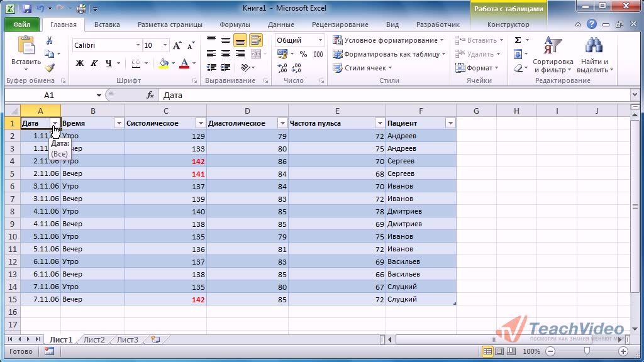644x362 pixels.
Task: Open the Лист2 sheet tab
Action: click(x=94, y=340)
